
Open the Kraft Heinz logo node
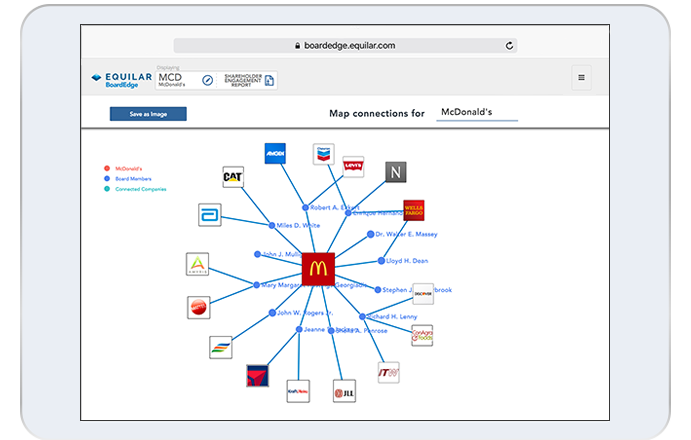298,391
